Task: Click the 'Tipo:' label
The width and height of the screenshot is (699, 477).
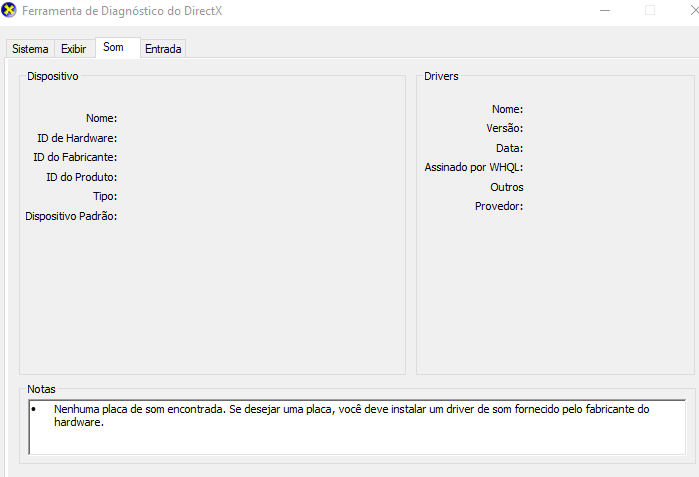Action: (105, 196)
